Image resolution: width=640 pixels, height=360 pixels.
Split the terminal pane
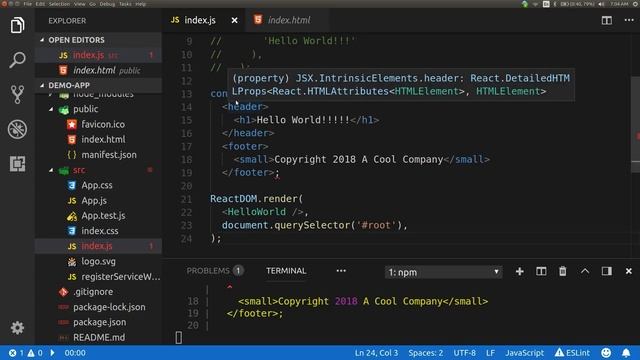pos(541,271)
